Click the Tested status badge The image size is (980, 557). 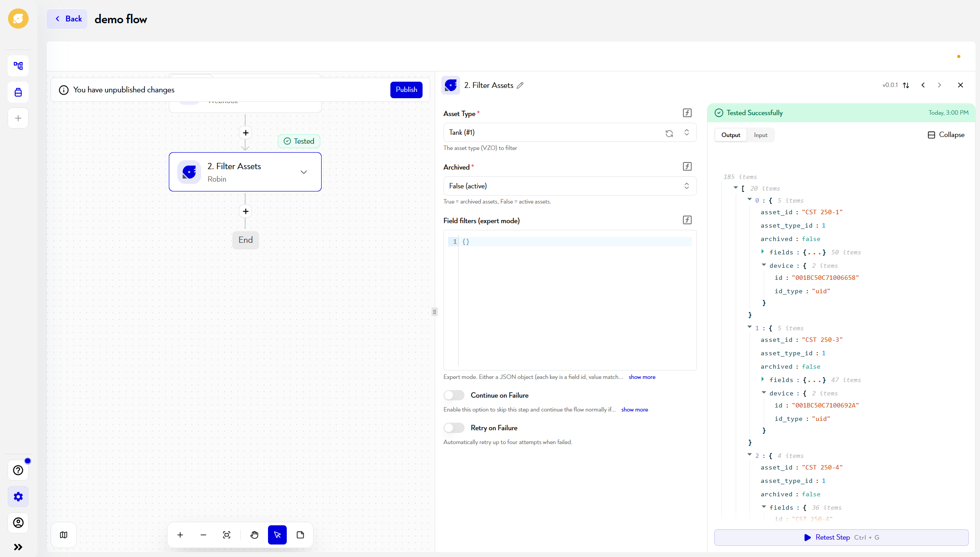pyautogui.click(x=299, y=141)
